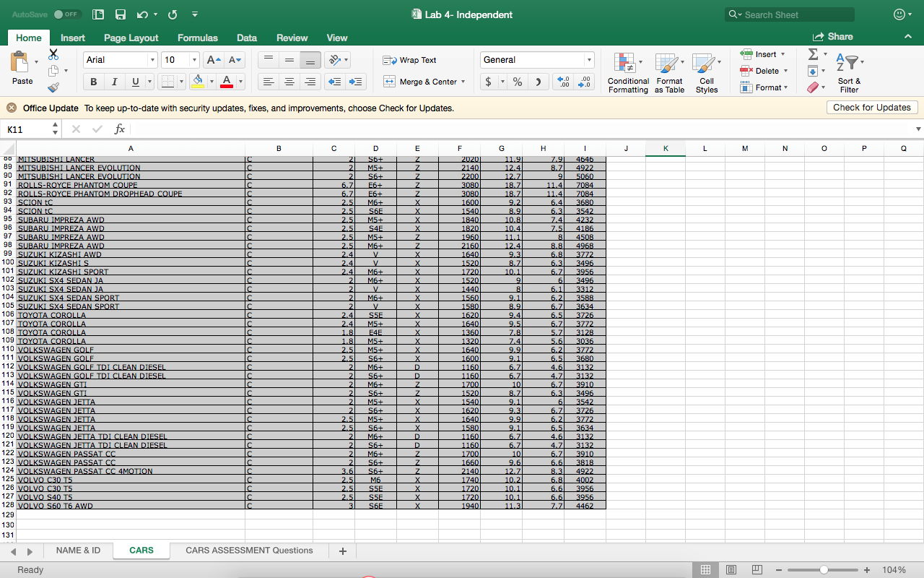Open the NAME & ID sheet tab
This screenshot has height=578, width=924.
[78, 551]
